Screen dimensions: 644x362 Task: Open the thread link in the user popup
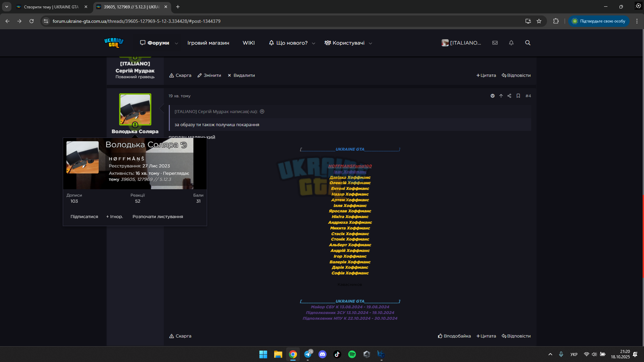[x=146, y=179]
